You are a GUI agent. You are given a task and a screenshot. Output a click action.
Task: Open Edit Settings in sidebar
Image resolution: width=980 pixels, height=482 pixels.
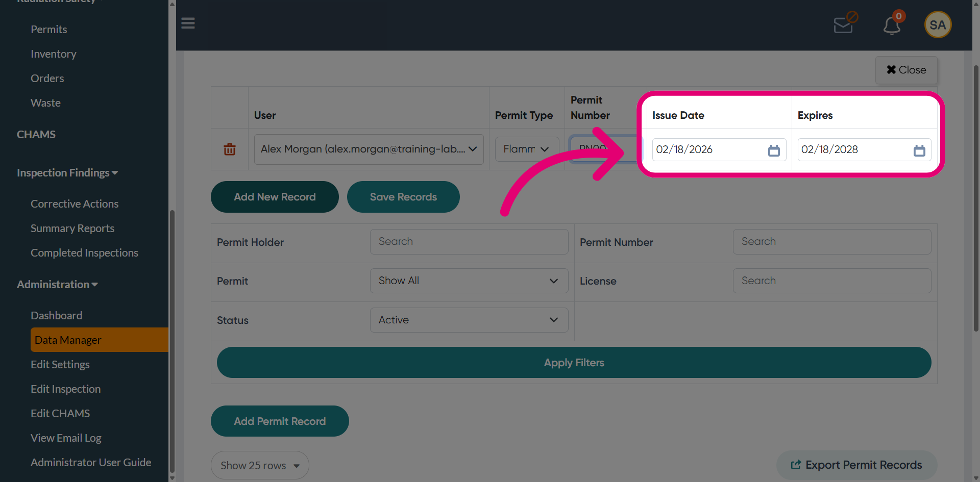60,365
